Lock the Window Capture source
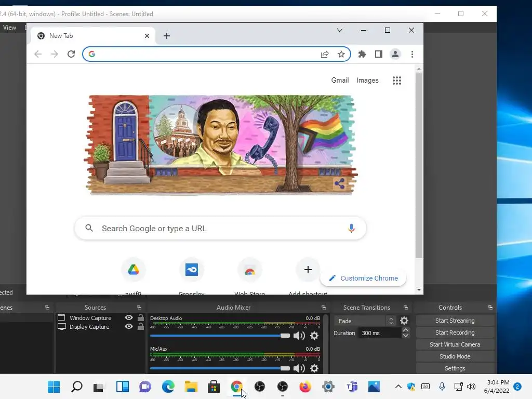This screenshot has height=399, width=532. click(140, 317)
